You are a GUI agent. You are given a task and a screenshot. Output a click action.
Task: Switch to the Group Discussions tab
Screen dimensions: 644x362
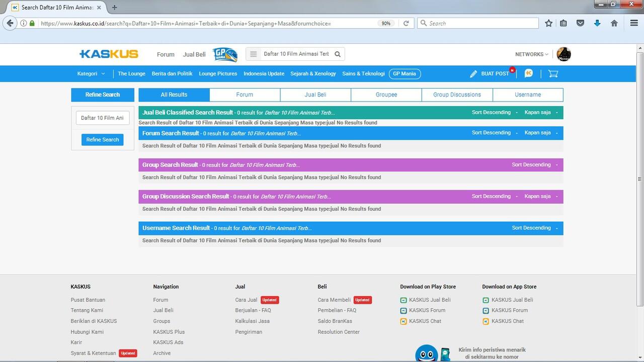click(457, 95)
